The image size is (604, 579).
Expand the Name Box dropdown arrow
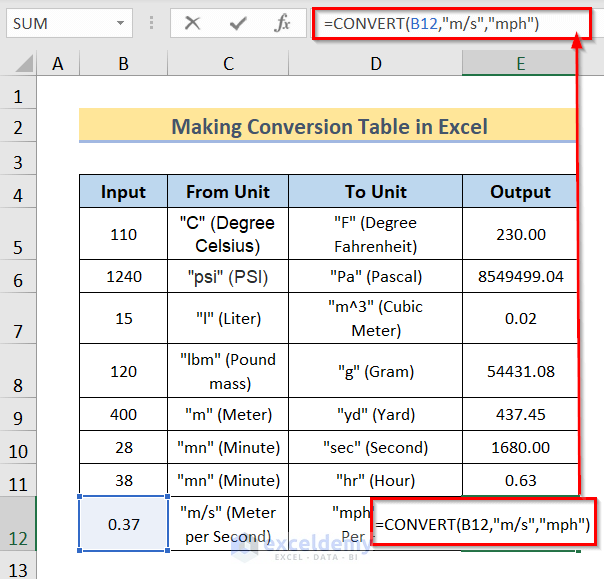click(x=121, y=23)
